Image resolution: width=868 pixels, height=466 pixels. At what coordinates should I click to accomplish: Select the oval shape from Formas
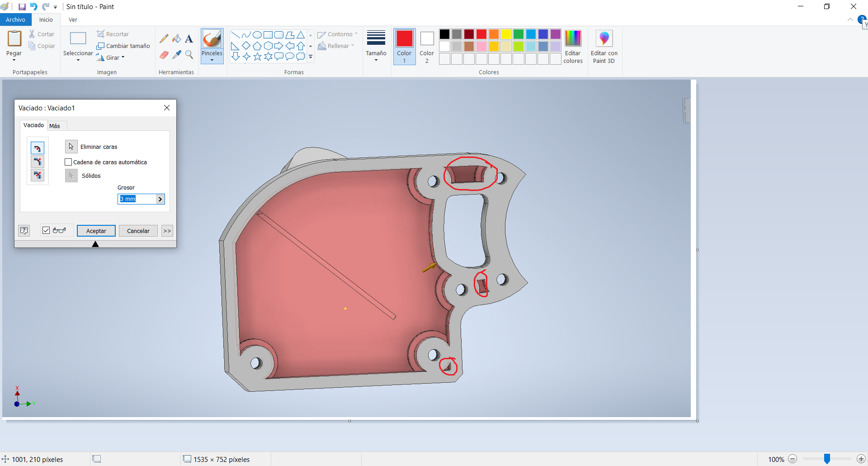coord(257,34)
